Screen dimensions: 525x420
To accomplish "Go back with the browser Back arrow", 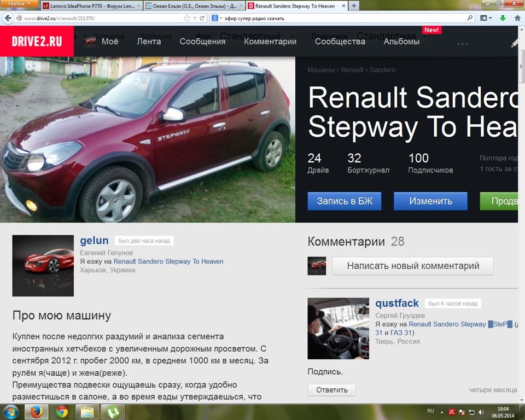I will (8, 18).
